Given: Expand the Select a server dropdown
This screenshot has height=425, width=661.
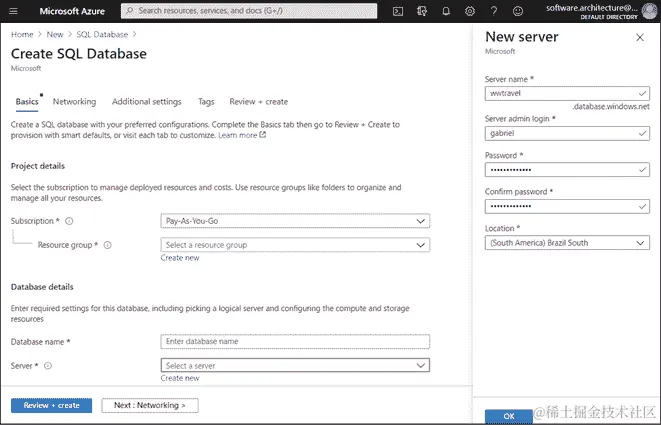Looking at the screenshot, I should 295,366.
